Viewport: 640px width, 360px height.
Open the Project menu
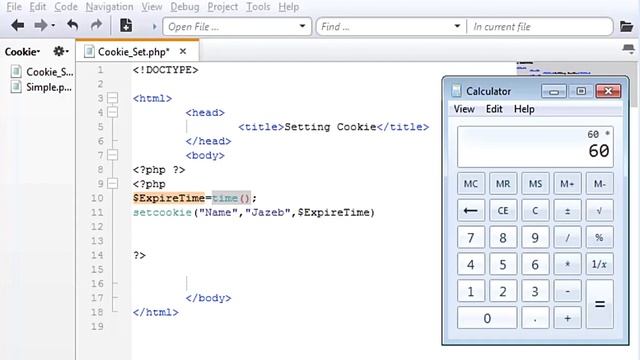pos(222,7)
